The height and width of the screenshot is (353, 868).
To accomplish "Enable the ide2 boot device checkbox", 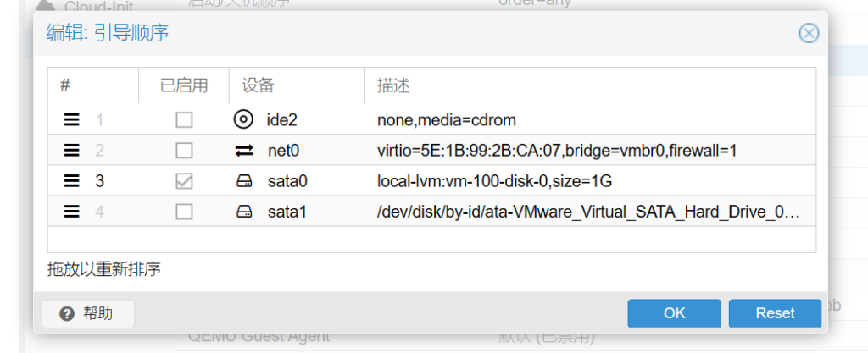I will click(x=184, y=120).
